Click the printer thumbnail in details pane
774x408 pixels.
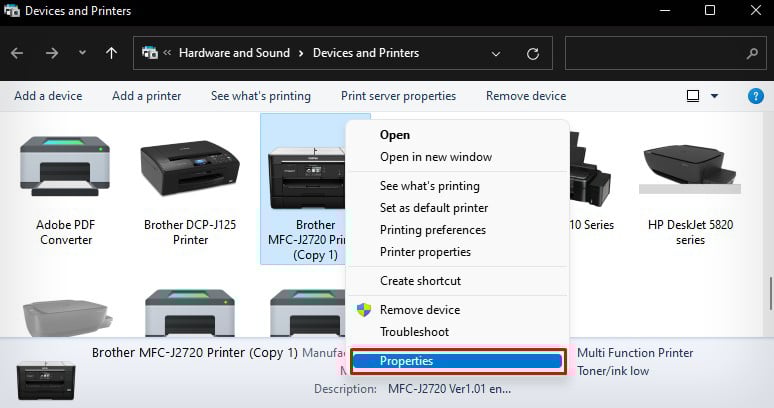point(46,380)
